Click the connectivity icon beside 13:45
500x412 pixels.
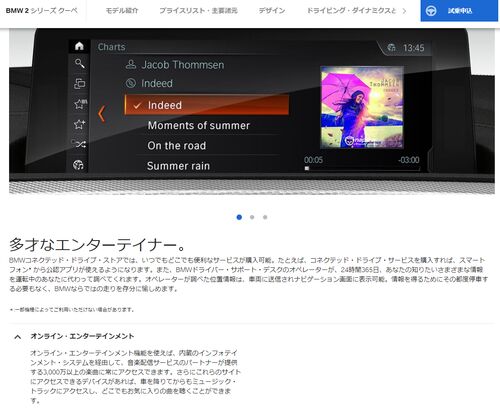[391, 48]
